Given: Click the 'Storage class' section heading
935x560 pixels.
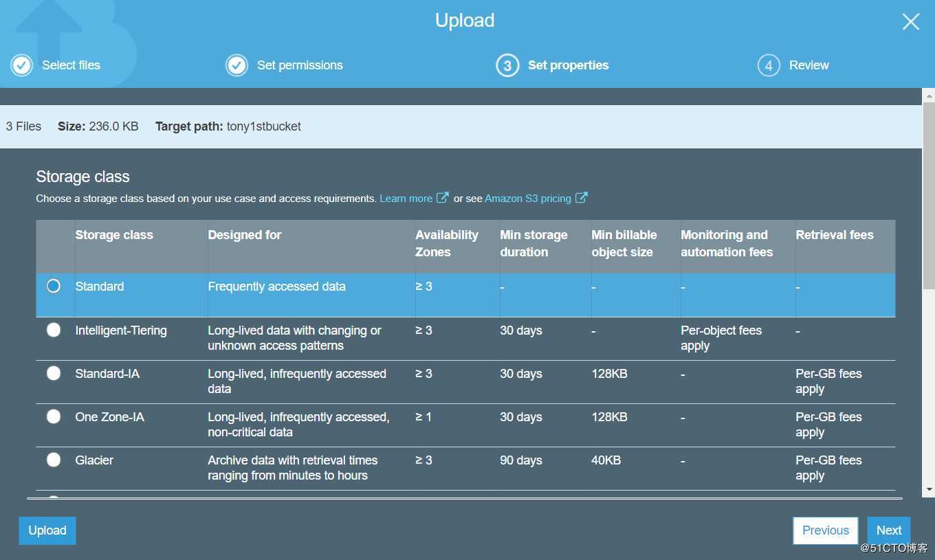Looking at the screenshot, I should [x=82, y=177].
